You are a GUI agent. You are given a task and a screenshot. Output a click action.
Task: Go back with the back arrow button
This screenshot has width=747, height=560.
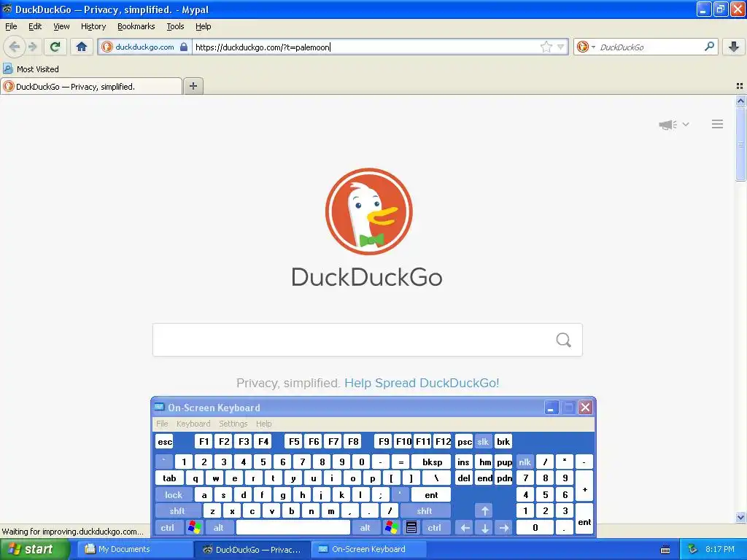tap(15, 47)
